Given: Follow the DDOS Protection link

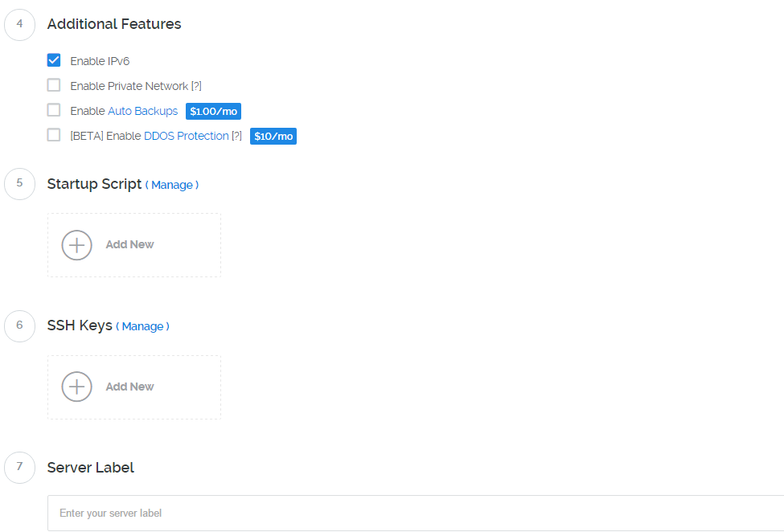Looking at the screenshot, I should [x=186, y=137].
